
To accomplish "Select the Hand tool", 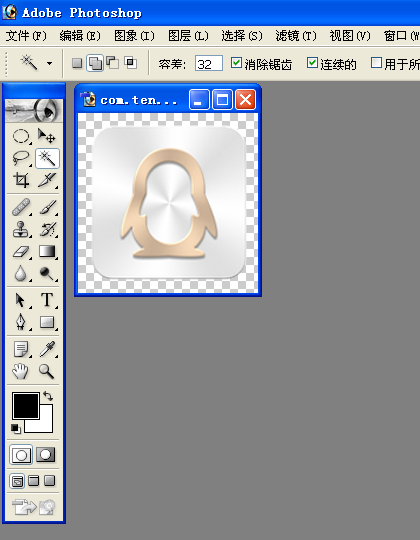I will (21, 371).
